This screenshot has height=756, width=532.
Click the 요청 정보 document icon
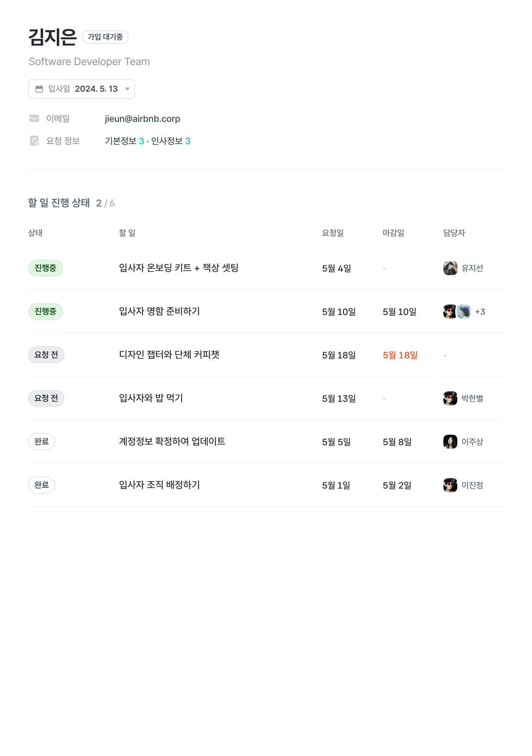click(34, 141)
